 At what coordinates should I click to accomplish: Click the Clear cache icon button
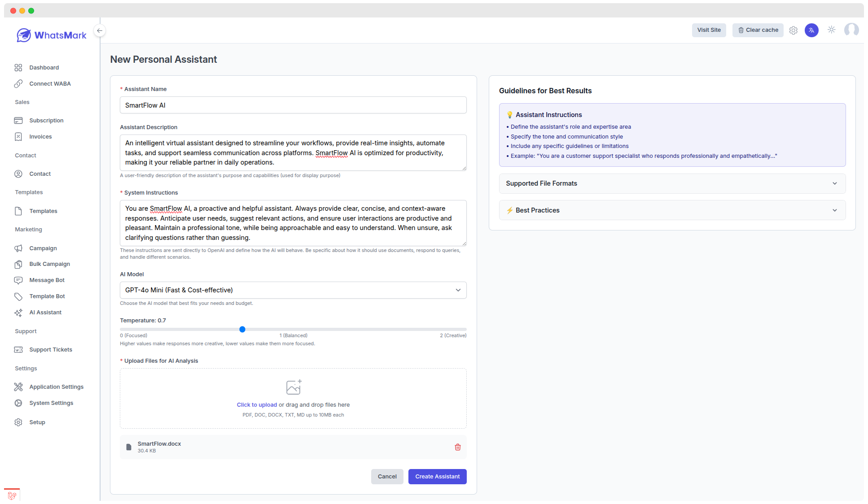[758, 30]
